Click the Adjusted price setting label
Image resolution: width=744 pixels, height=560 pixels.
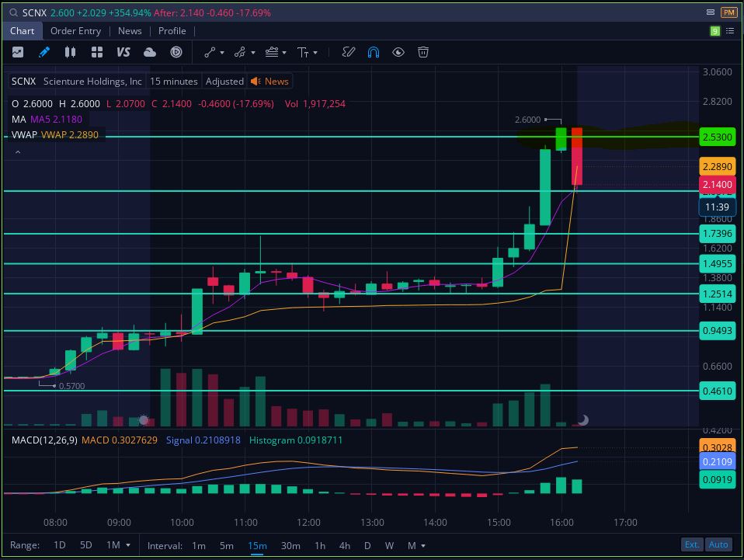pos(224,81)
